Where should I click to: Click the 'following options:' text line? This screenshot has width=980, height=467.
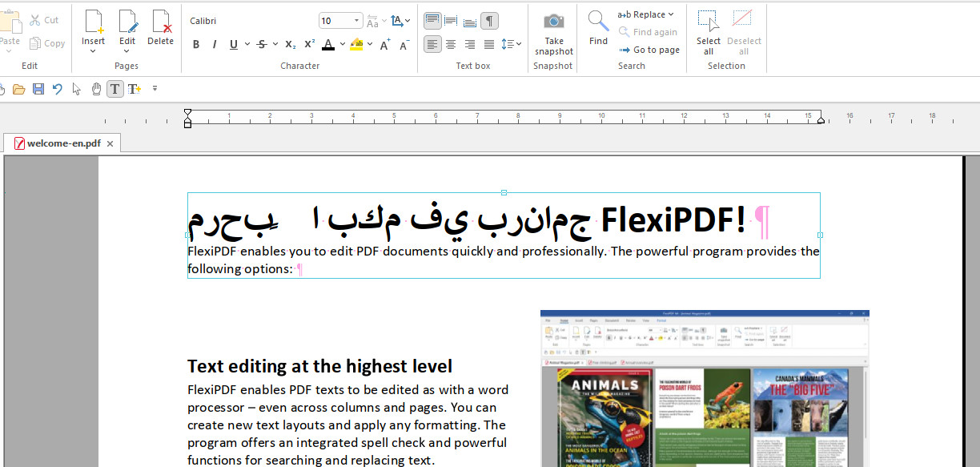click(240, 269)
